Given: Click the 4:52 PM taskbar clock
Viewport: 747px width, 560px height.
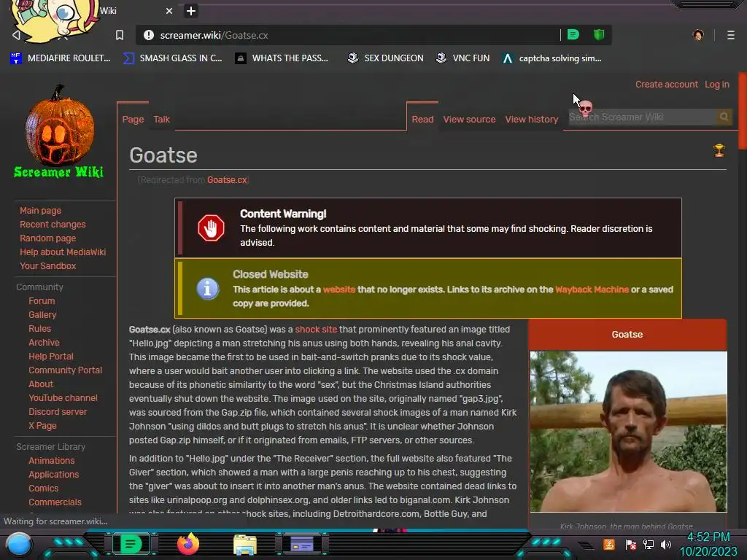Looking at the screenshot, I should click(x=708, y=537).
